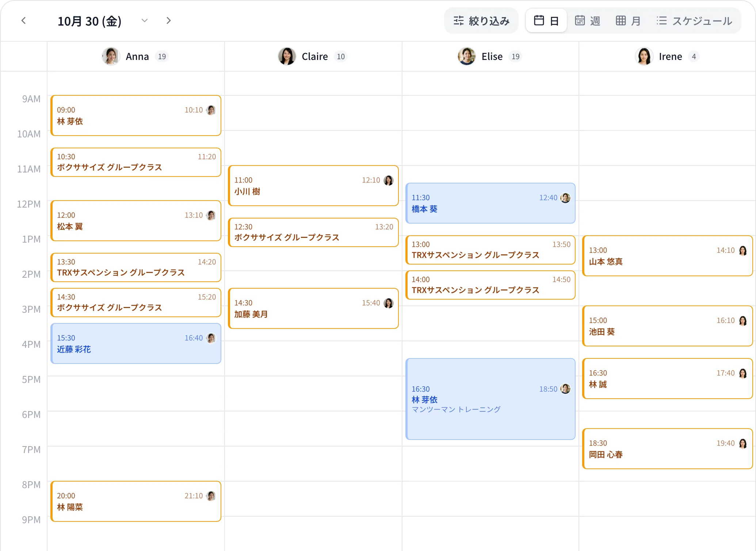The height and width of the screenshot is (551, 756).
Task: Open Anna's 10:30 ボクササイズ グループクラス
Action: coord(136,162)
